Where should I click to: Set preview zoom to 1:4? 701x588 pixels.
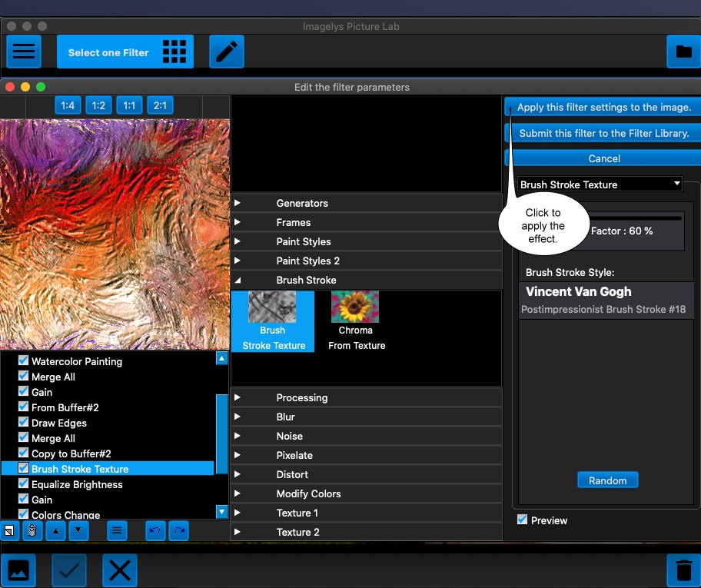(68, 105)
